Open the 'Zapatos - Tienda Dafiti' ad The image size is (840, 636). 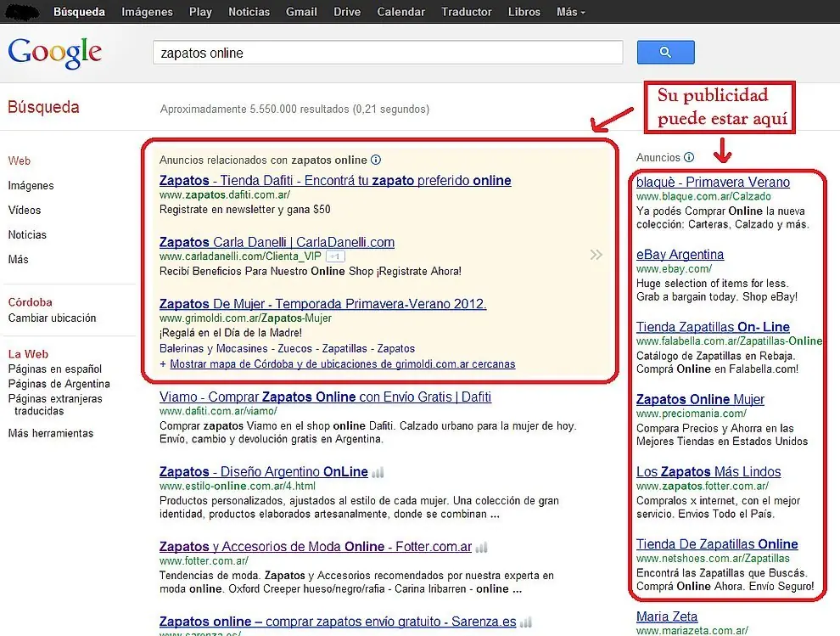[335, 181]
